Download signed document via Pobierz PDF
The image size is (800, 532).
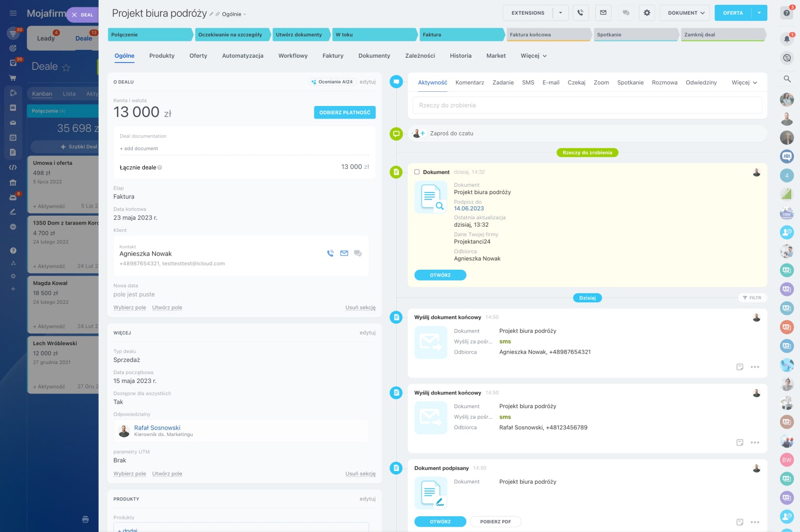[x=495, y=522]
